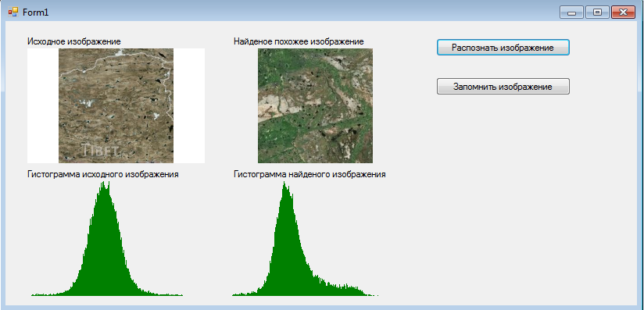Click the white margin left of source image
The image size is (644, 310).
click(43, 105)
